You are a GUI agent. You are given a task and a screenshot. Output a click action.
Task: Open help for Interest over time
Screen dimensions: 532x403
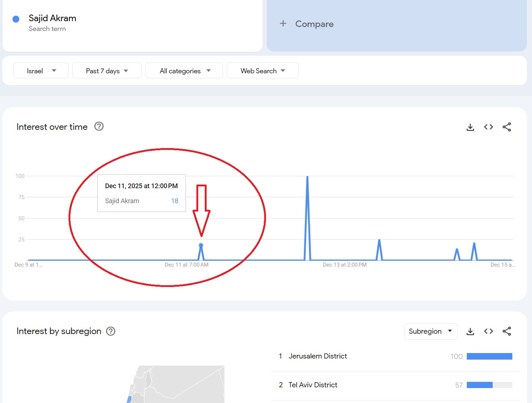pyautogui.click(x=99, y=126)
